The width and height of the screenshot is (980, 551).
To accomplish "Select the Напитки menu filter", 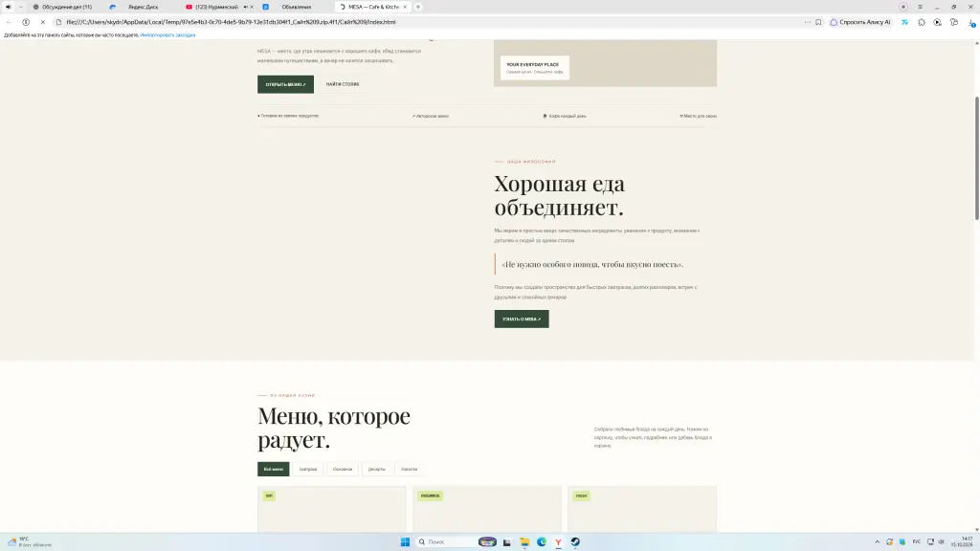I will pyautogui.click(x=410, y=469).
